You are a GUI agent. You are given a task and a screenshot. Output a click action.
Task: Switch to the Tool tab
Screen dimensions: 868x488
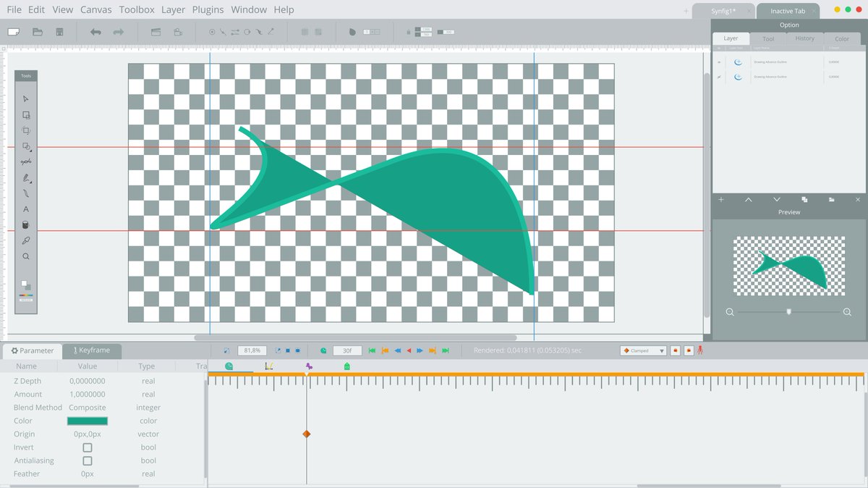point(768,38)
